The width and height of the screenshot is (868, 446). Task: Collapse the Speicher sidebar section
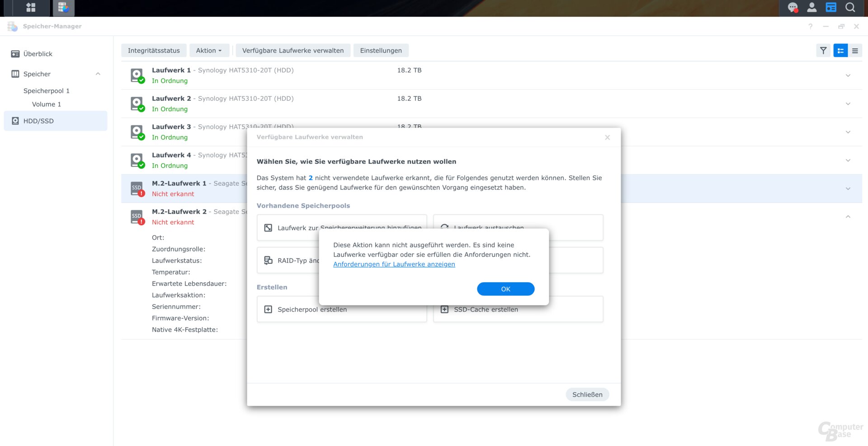click(x=98, y=74)
